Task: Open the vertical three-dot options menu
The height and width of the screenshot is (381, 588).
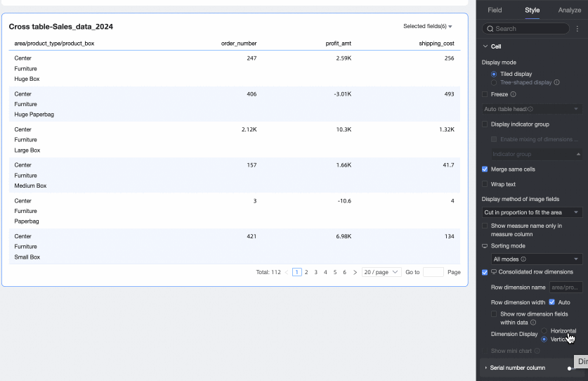Action: coord(577,29)
